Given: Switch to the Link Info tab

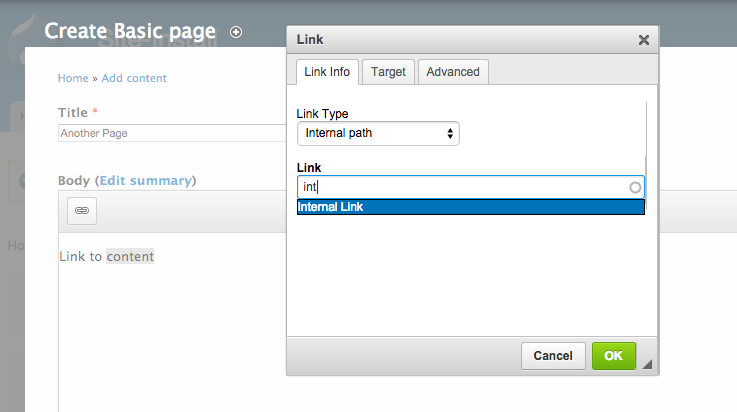Looking at the screenshot, I should pyautogui.click(x=325, y=72).
